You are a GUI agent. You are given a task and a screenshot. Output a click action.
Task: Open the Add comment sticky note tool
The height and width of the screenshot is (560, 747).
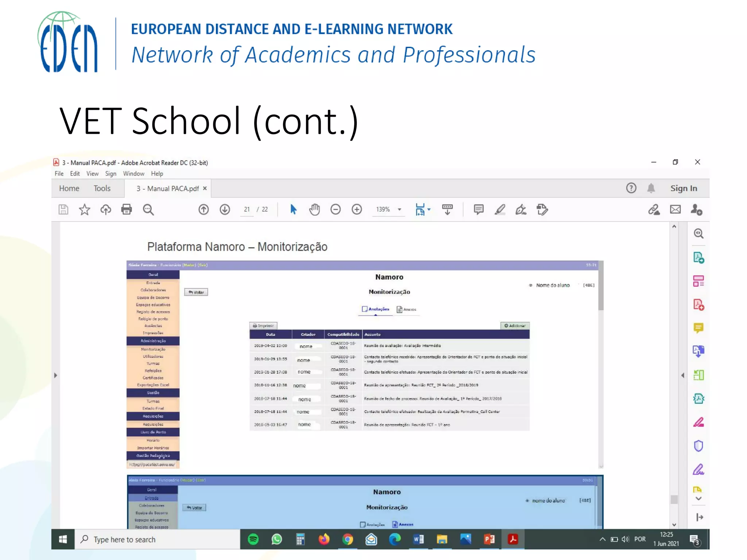click(479, 210)
